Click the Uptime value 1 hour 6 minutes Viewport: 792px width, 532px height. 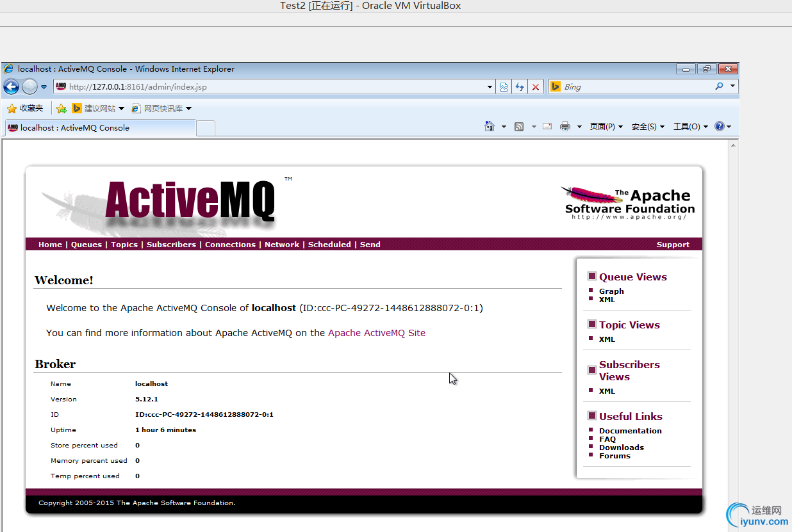point(165,430)
